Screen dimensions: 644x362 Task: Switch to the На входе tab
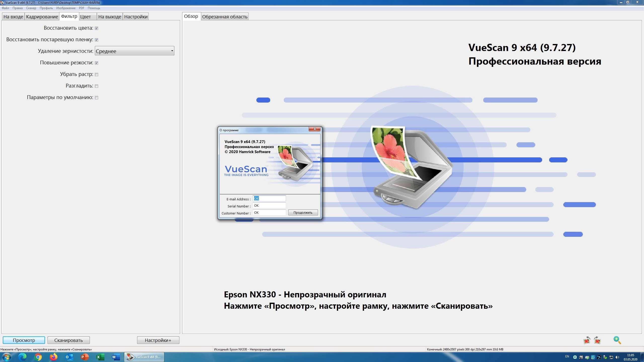13,17
